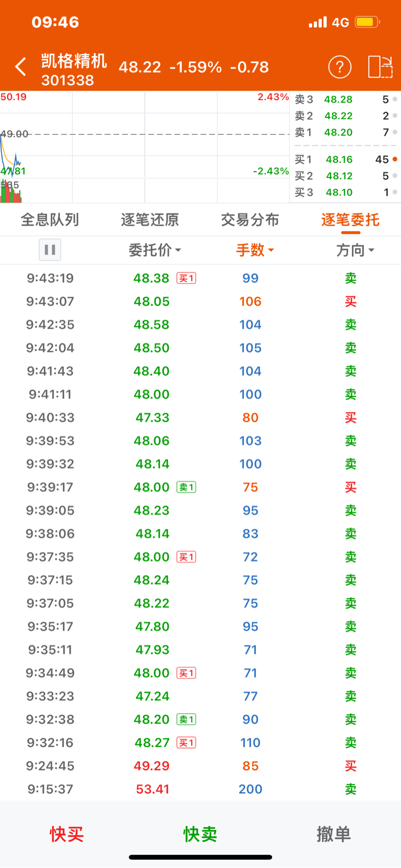
Task: Select the 买3 quote at 48.10
Action: [x=345, y=193]
